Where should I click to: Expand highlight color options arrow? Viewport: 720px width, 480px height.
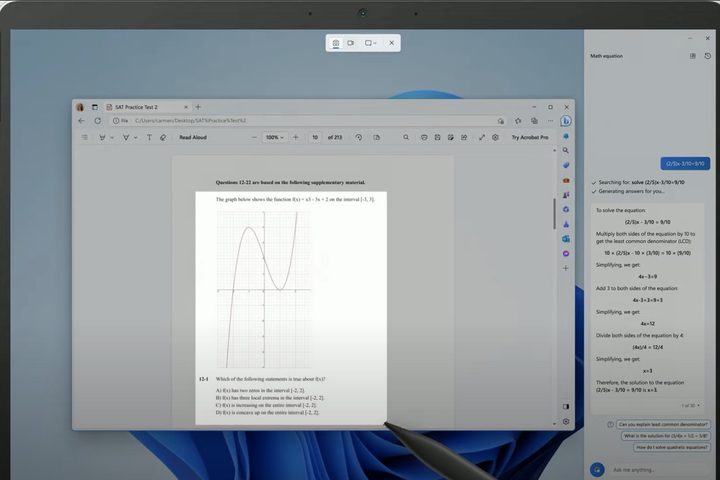point(135,137)
